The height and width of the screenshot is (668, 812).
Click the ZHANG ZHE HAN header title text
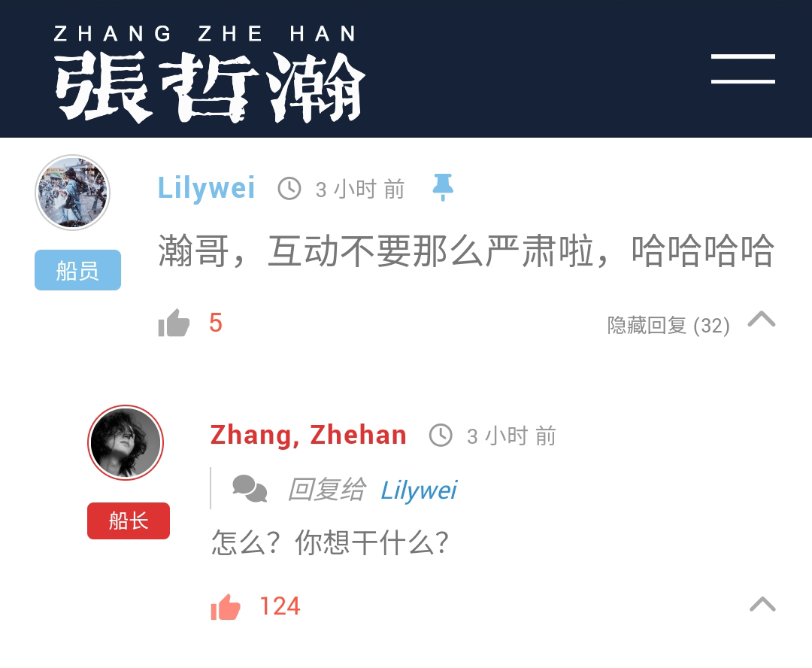tap(205, 34)
